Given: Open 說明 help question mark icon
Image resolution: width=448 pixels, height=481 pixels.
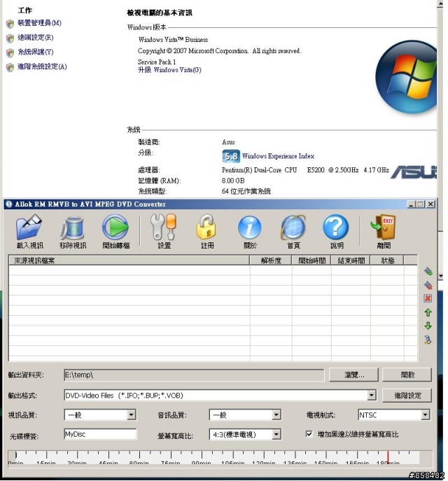Looking at the screenshot, I should pos(336,227).
